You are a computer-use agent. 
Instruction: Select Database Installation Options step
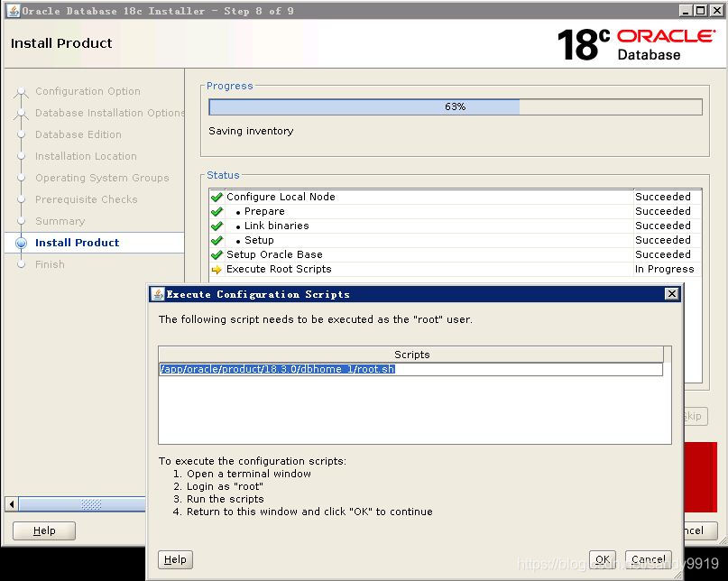point(110,113)
